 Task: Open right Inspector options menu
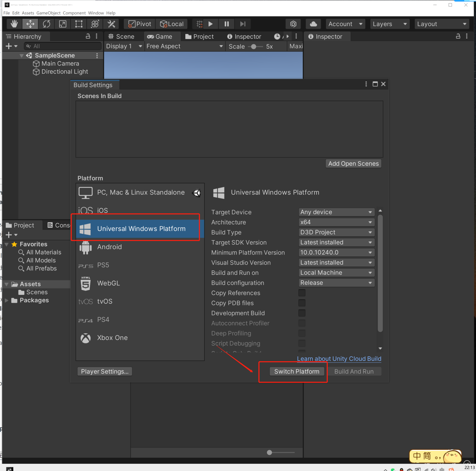tap(466, 36)
